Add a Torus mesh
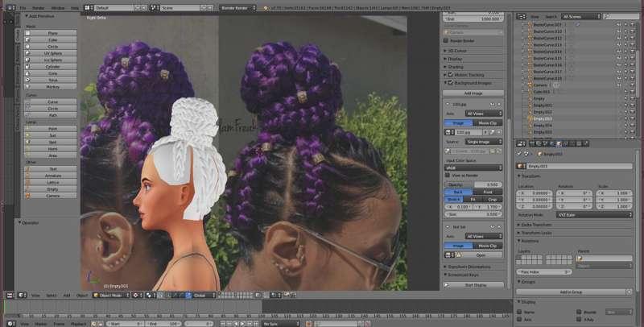 tap(51, 80)
